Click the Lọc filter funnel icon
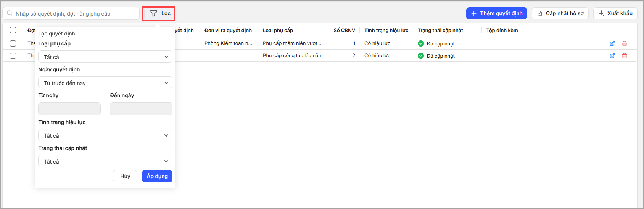 coord(154,13)
